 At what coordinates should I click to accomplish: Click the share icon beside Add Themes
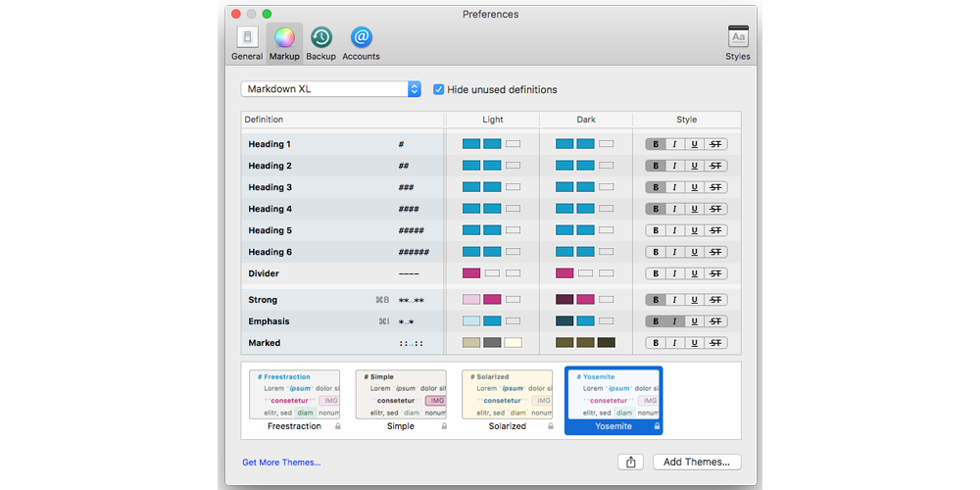click(x=630, y=463)
